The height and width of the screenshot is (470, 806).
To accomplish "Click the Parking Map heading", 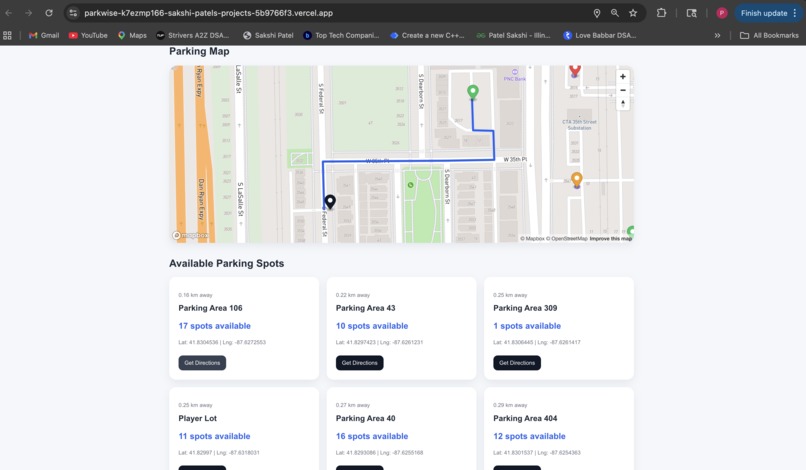I will pyautogui.click(x=199, y=51).
